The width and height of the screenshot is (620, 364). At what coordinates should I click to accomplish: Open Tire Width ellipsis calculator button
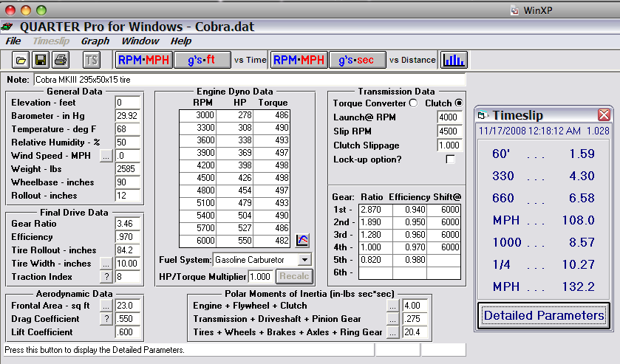click(106, 264)
